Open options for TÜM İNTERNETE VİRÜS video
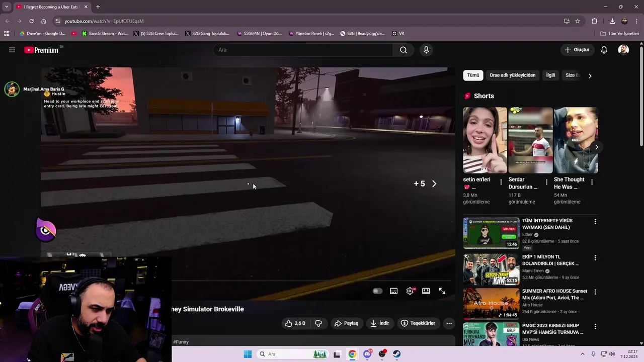Viewport: 644px width, 362px height. (x=595, y=222)
